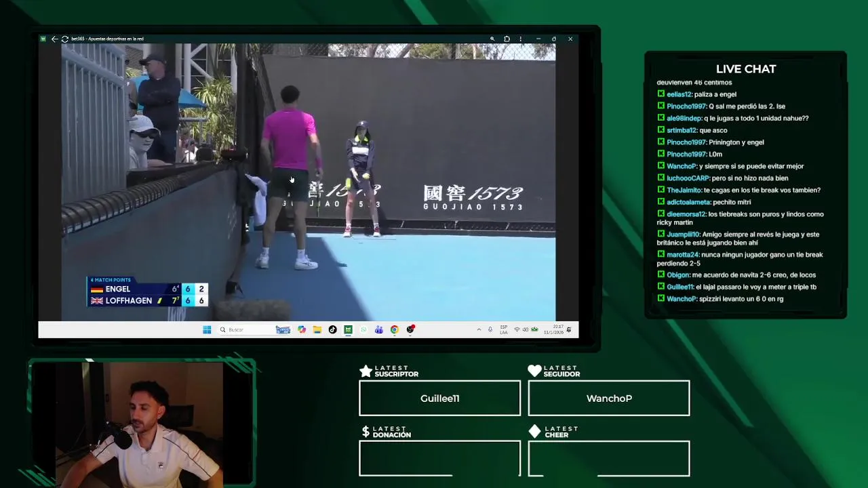Click the LATEST CHEER diamond icon

(x=535, y=432)
